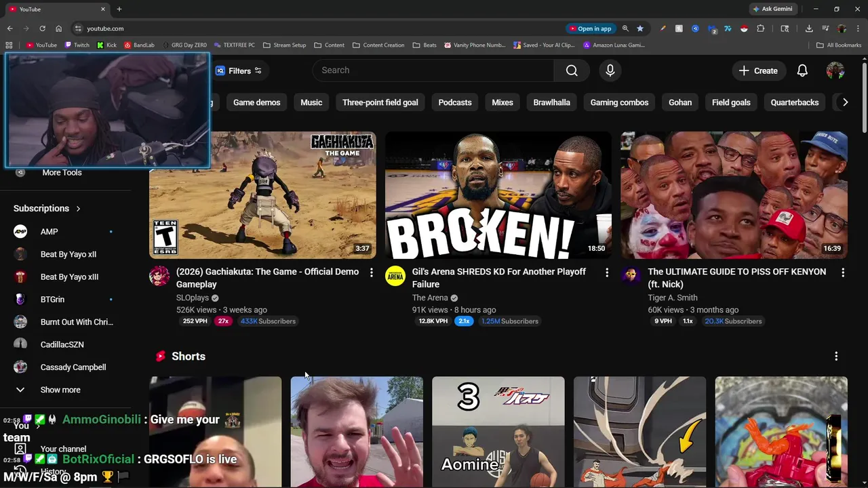This screenshot has height=488, width=868.
Task: Open the Gachiakuta gameplay video thumbnail
Action: [x=262, y=195]
